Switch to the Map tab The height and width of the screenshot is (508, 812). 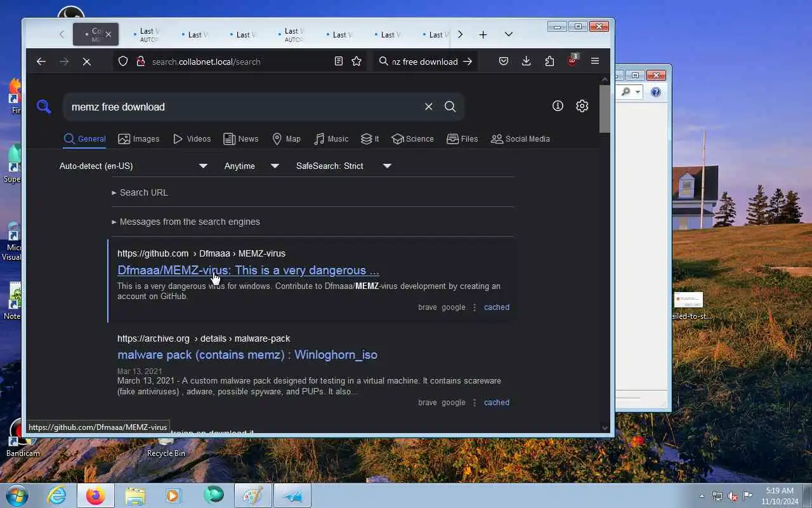pos(286,139)
